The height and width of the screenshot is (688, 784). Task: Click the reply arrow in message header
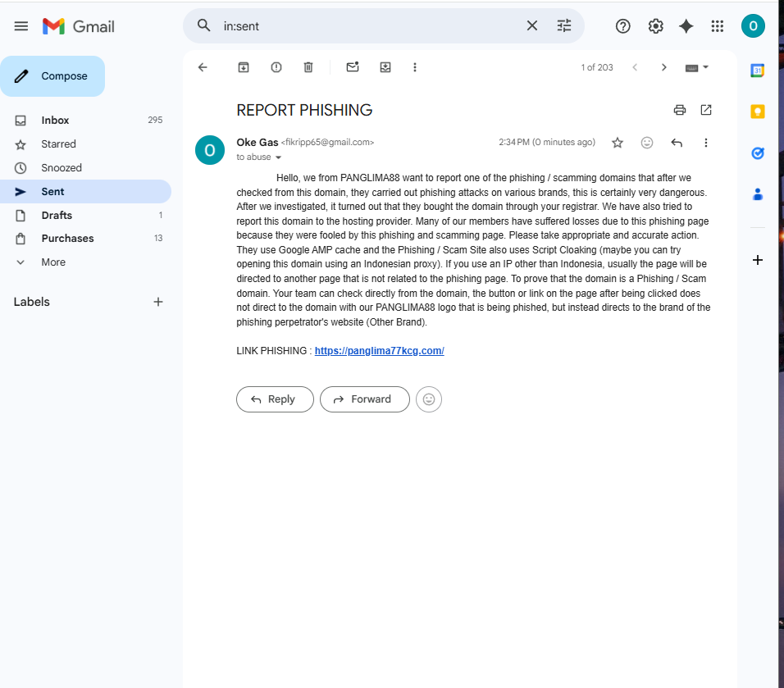pos(677,143)
